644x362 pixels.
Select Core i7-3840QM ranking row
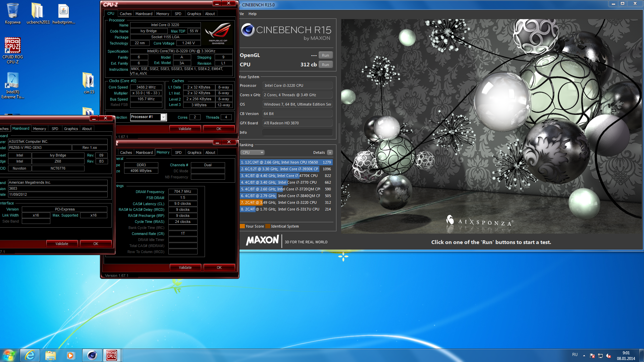[x=286, y=196]
